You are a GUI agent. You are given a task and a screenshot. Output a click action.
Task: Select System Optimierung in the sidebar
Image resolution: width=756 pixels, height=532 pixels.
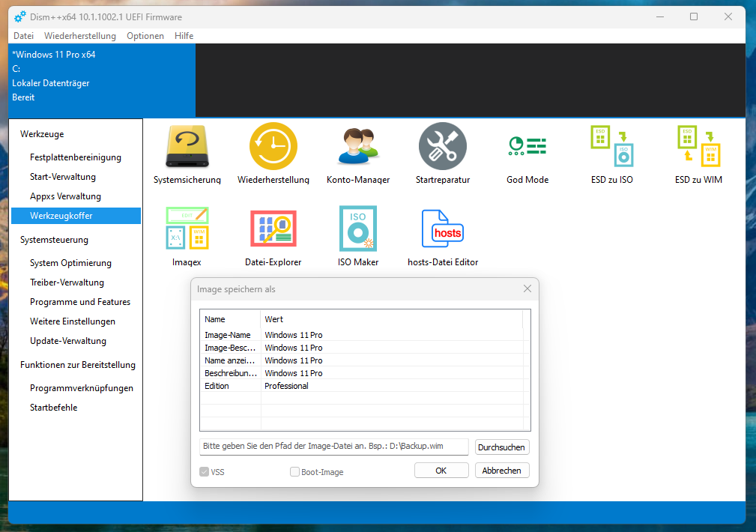(x=76, y=263)
